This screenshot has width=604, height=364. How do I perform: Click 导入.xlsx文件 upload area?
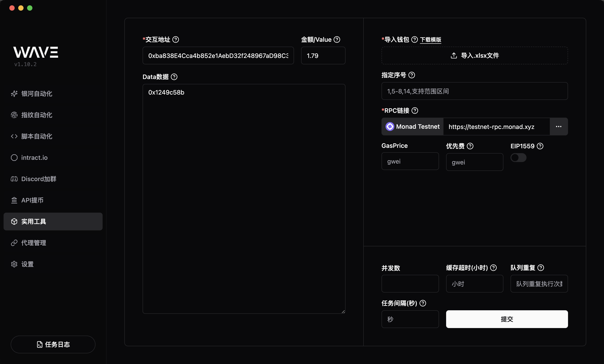pyautogui.click(x=475, y=56)
